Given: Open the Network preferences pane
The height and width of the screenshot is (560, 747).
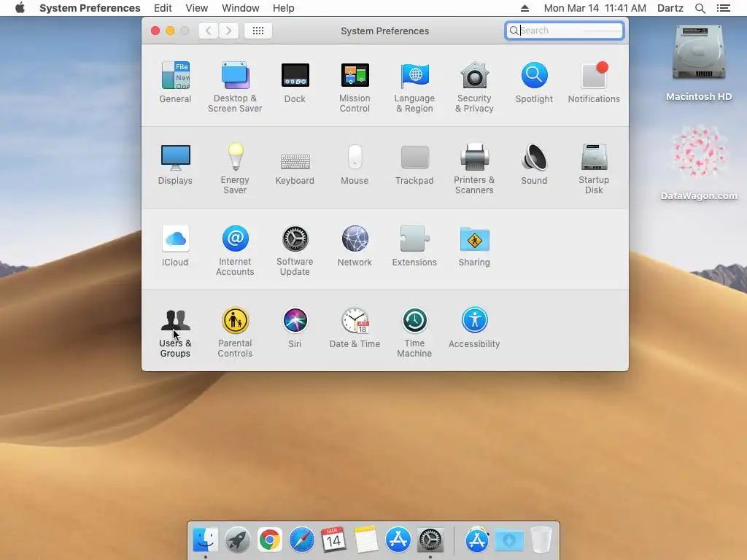Looking at the screenshot, I should tap(355, 246).
